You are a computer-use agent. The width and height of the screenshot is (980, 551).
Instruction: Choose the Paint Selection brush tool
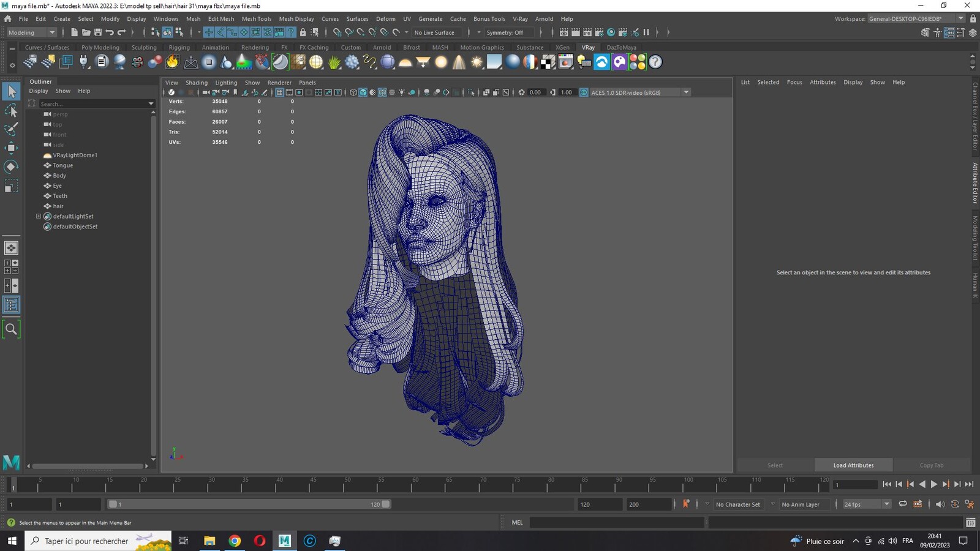tap(11, 129)
